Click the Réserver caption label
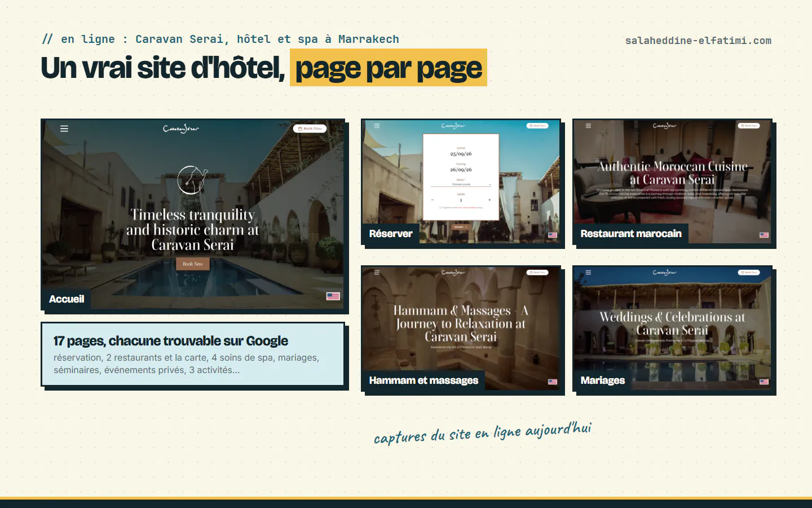The height and width of the screenshot is (508, 812). [x=391, y=234]
